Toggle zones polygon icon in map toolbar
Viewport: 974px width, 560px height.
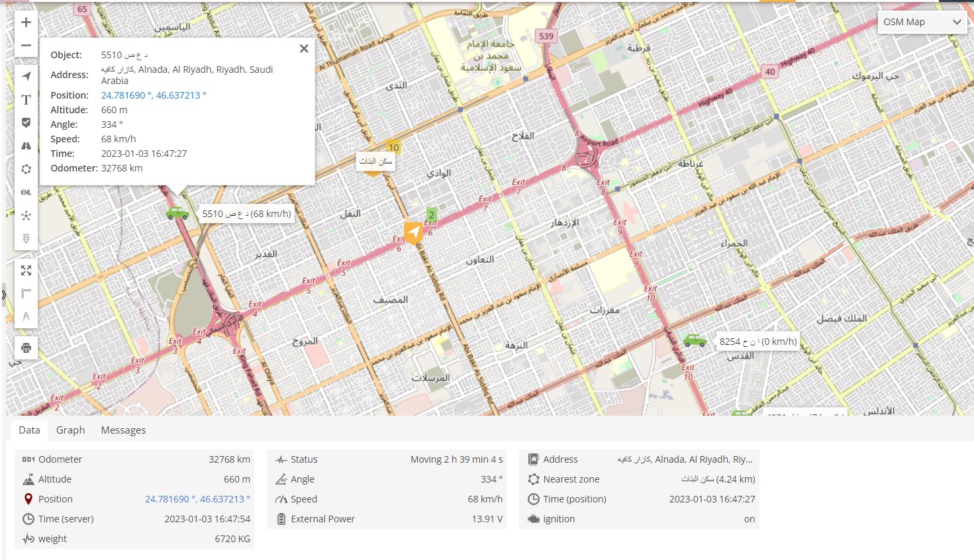(x=26, y=169)
